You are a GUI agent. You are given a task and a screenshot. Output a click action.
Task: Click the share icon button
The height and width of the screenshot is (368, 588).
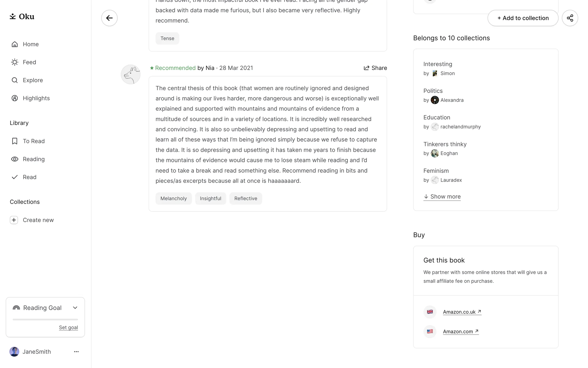pyautogui.click(x=570, y=18)
